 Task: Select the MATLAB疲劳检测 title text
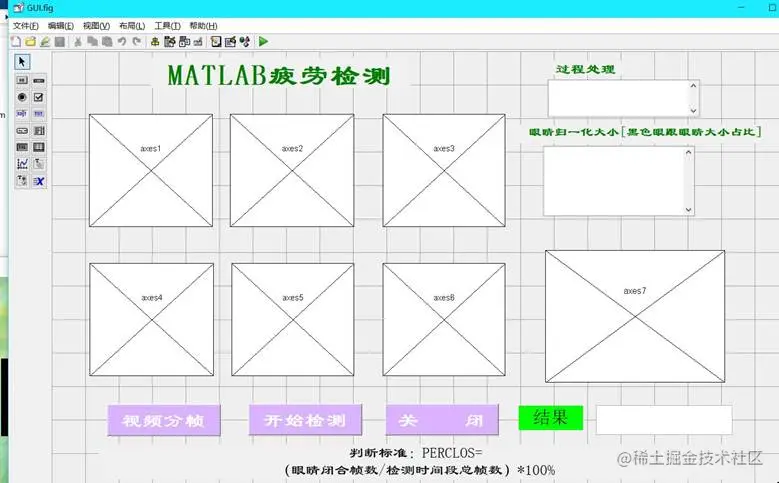coord(279,76)
